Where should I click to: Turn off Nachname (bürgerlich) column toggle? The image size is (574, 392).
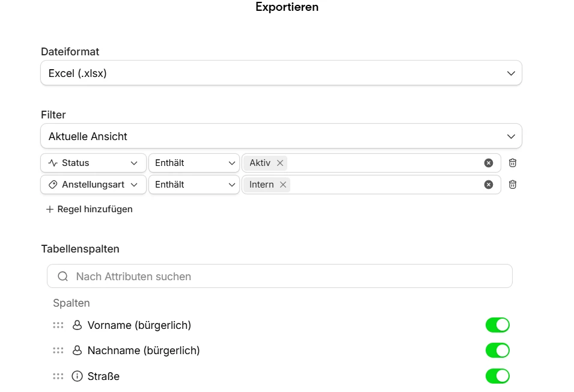click(x=497, y=351)
